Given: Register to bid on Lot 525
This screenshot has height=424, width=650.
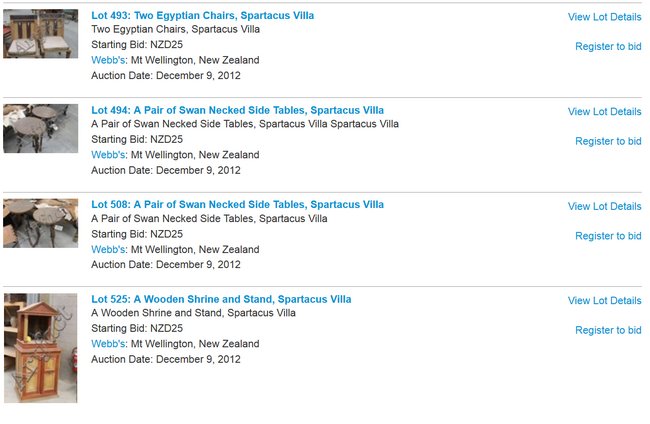Looking at the screenshot, I should click(x=608, y=330).
